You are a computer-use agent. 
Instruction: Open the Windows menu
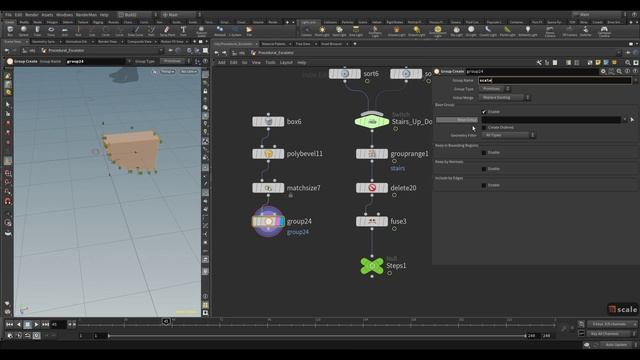(64, 15)
